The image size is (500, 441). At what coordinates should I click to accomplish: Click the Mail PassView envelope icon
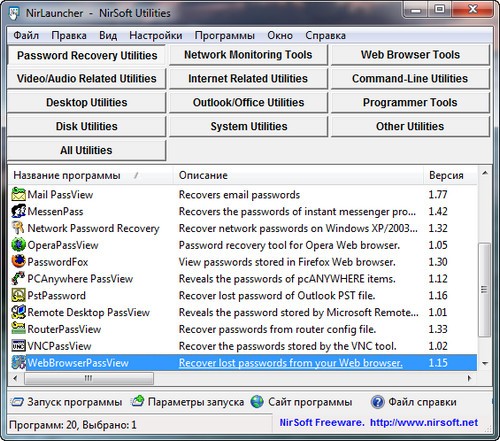(18, 194)
